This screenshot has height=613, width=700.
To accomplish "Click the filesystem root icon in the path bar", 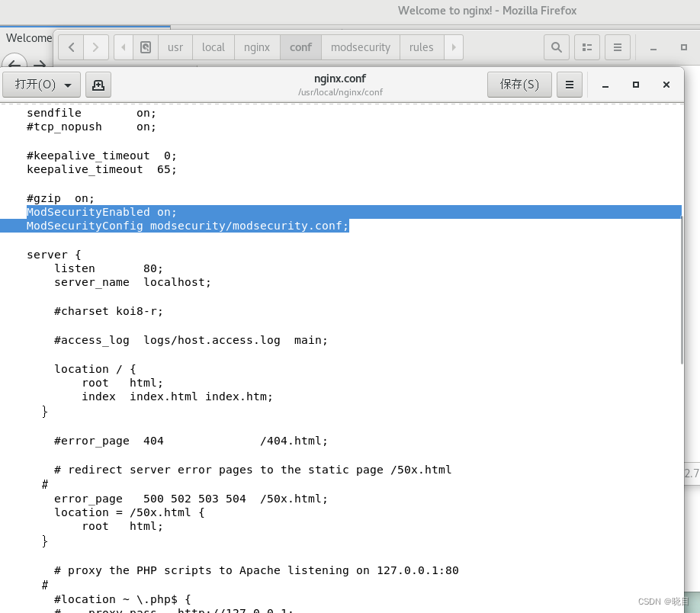I will click(x=145, y=47).
